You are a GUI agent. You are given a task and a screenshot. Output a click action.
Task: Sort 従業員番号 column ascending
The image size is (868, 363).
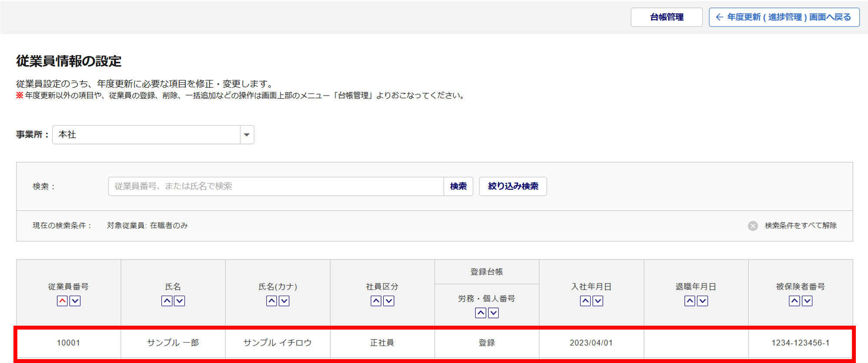62,301
